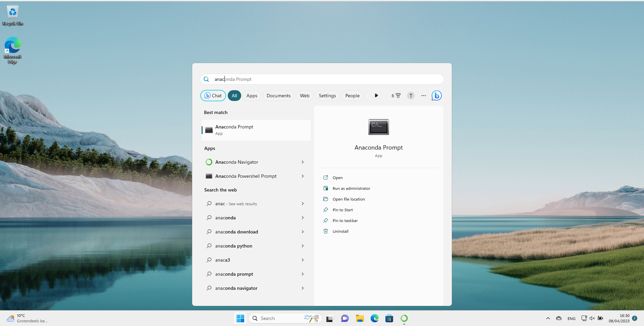644x326 pixels.
Task: Expand the 'anac' web results chevron
Action: coord(303,204)
